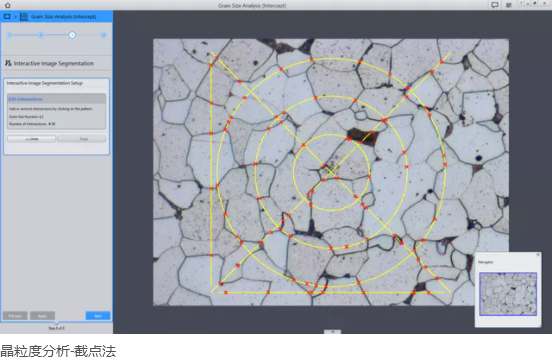Close the Navigator panel
This screenshot has height=360, width=552.
click(538, 255)
